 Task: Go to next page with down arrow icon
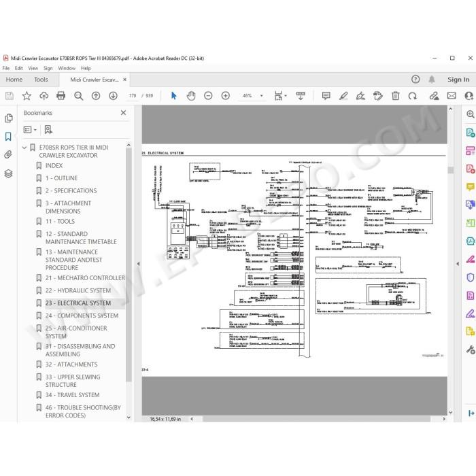(x=114, y=96)
